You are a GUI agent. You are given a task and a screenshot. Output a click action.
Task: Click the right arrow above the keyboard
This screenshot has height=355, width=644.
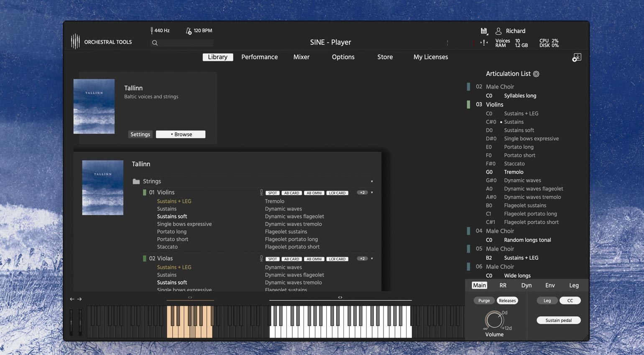(79, 299)
